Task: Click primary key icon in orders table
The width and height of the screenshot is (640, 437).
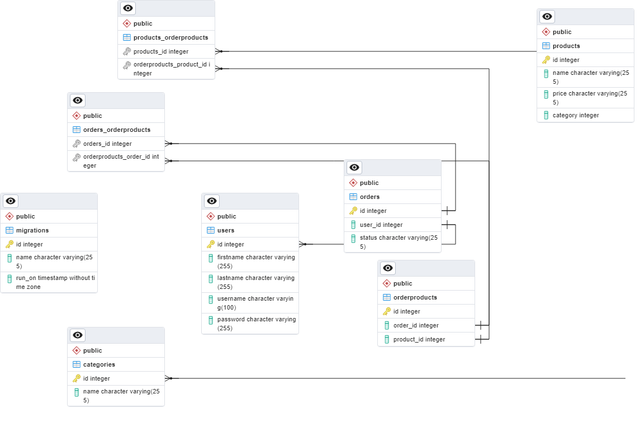Action: coord(353,211)
